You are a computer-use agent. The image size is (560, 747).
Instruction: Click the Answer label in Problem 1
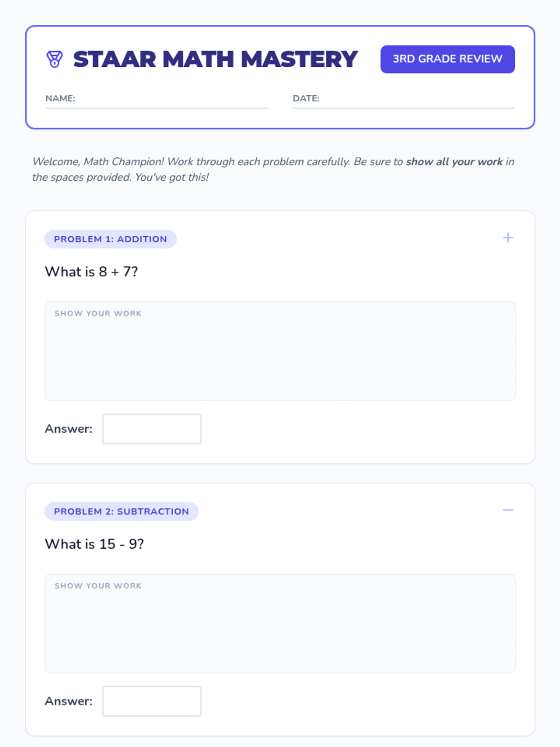[x=69, y=429]
